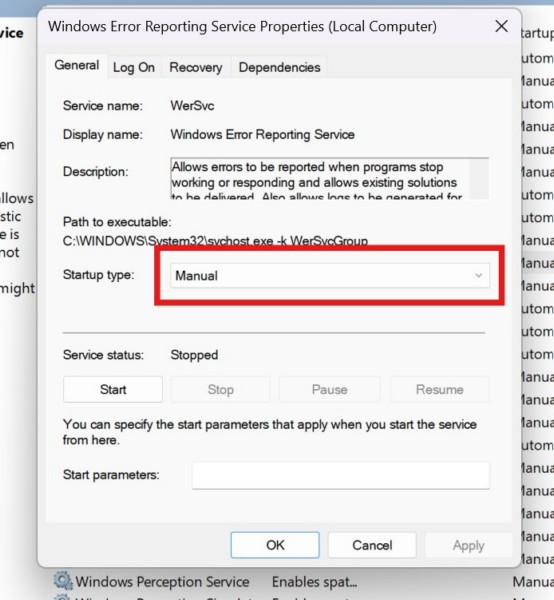Select the Dependencies tab
Image resolution: width=554 pixels, height=600 pixels.
click(279, 67)
